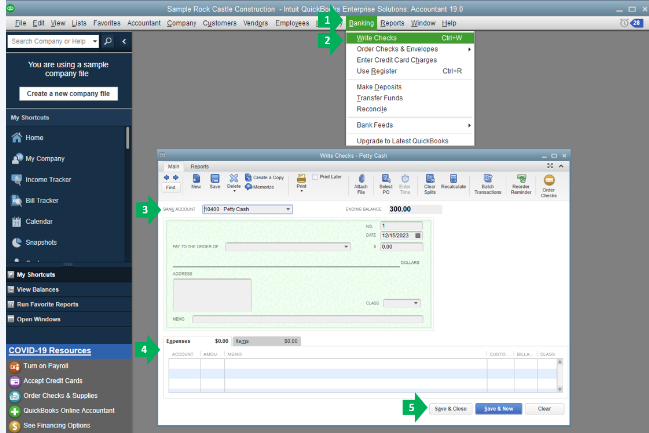
Task: Click the Find next arrow icon
Action: [175, 177]
